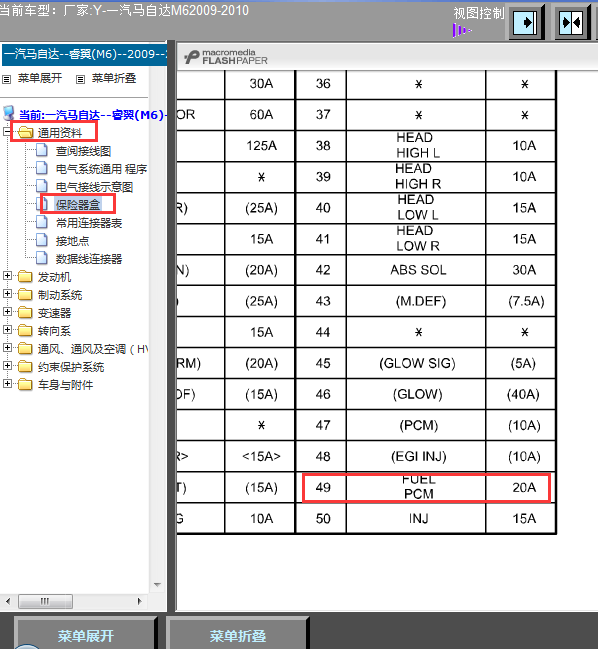Click the top 菜单折叠 link

(114, 78)
